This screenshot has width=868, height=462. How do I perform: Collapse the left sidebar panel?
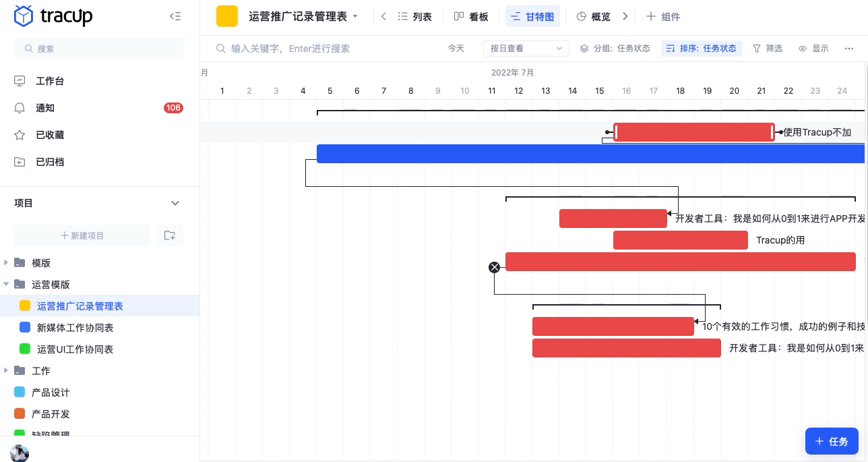coord(175,16)
